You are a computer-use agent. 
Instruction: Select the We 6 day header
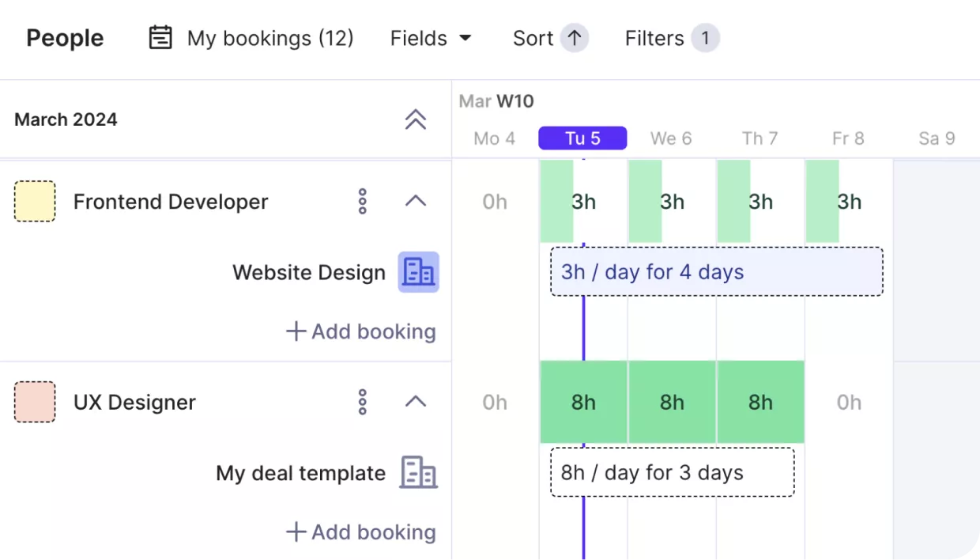[x=671, y=138]
